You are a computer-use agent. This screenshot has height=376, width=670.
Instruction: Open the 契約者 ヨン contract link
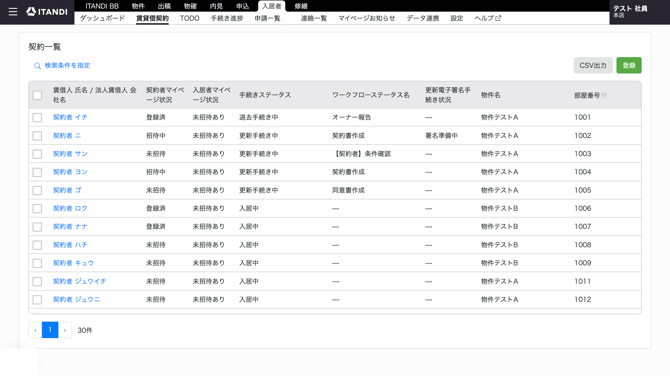[70, 172]
